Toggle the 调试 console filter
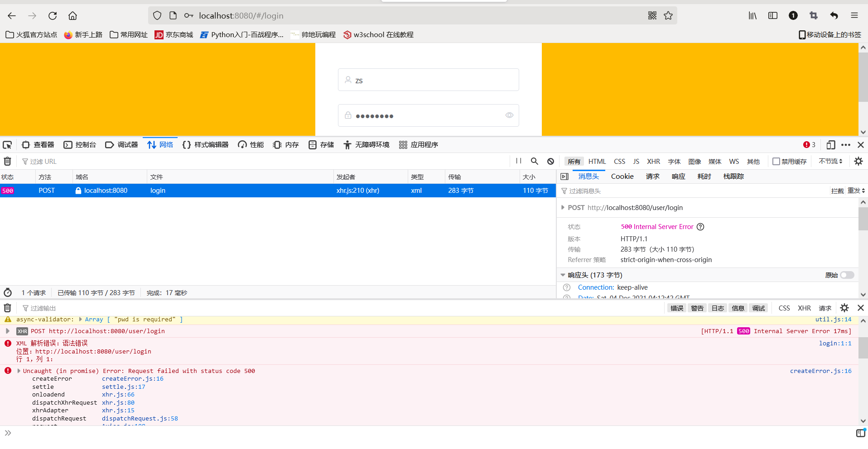The width and height of the screenshot is (868, 449). click(758, 308)
